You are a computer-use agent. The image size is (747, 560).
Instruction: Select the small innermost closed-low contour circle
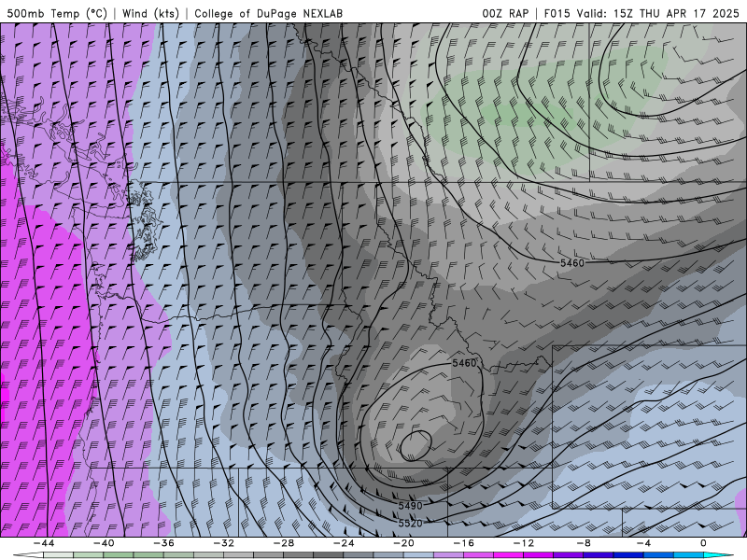pyautogui.click(x=416, y=446)
